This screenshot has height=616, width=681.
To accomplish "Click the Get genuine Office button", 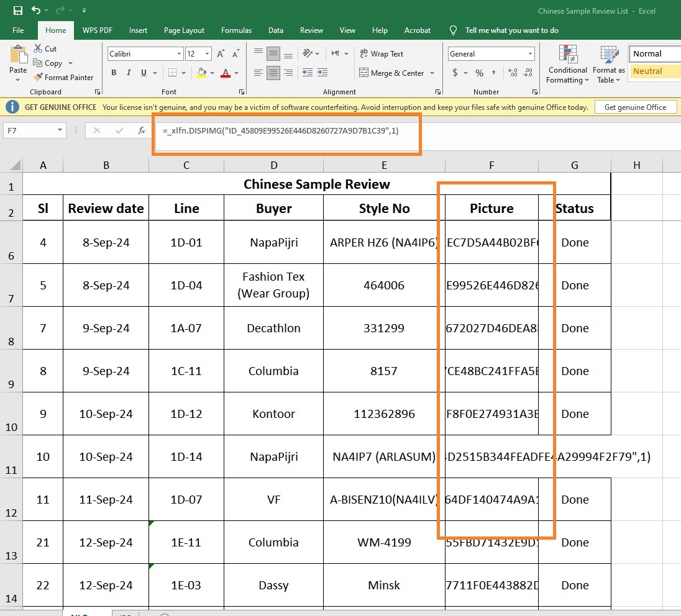I will (x=635, y=107).
